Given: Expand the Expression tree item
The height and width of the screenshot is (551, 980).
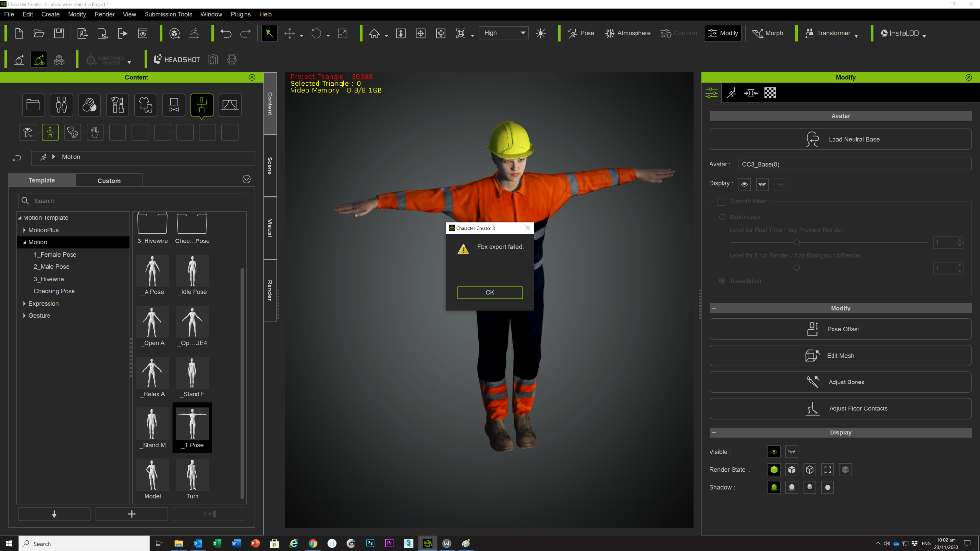Looking at the screenshot, I should 24,303.
